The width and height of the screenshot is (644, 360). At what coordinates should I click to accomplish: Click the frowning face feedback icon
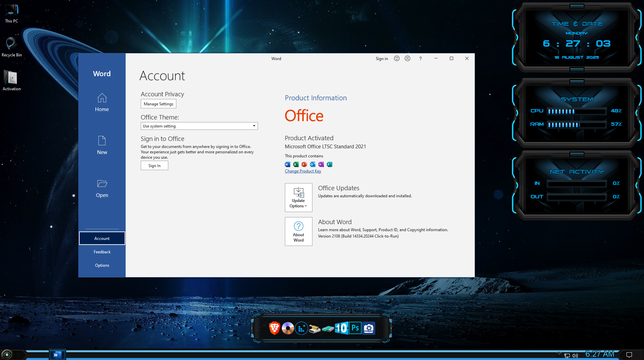[407, 58]
